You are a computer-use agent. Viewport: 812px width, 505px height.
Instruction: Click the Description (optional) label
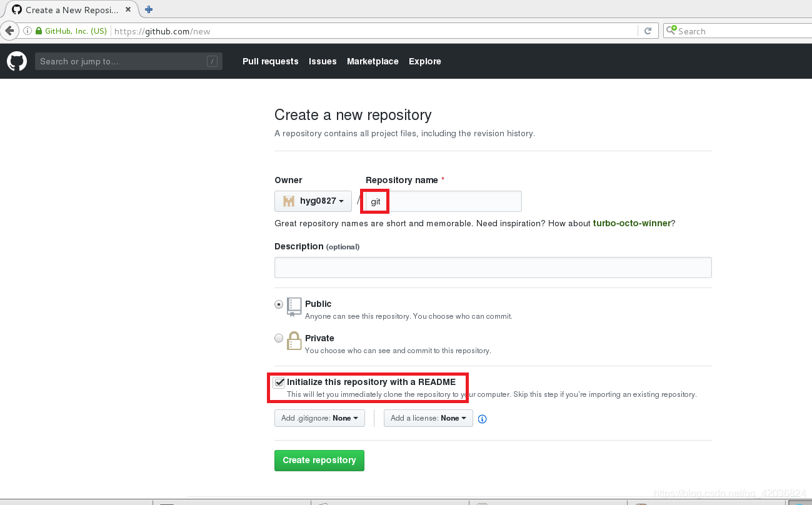point(317,246)
